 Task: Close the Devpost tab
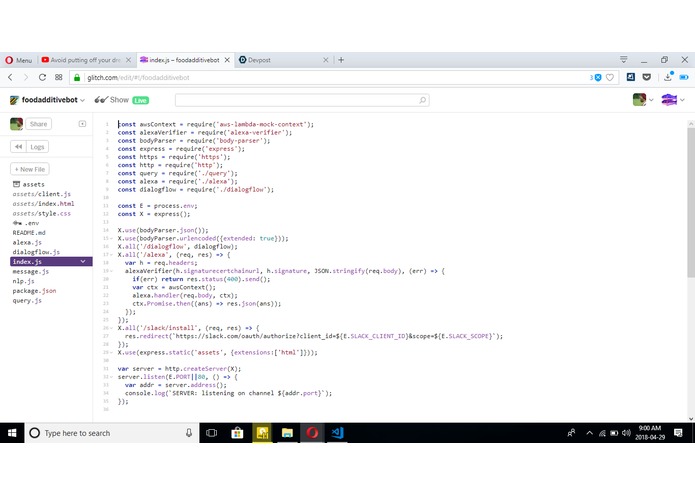pyautogui.click(x=326, y=60)
